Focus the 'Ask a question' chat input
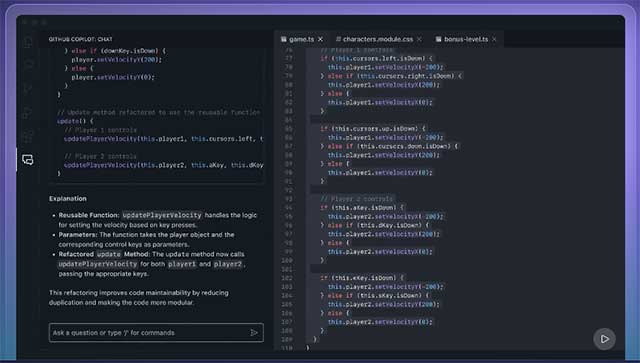The image size is (640, 363). point(156,333)
